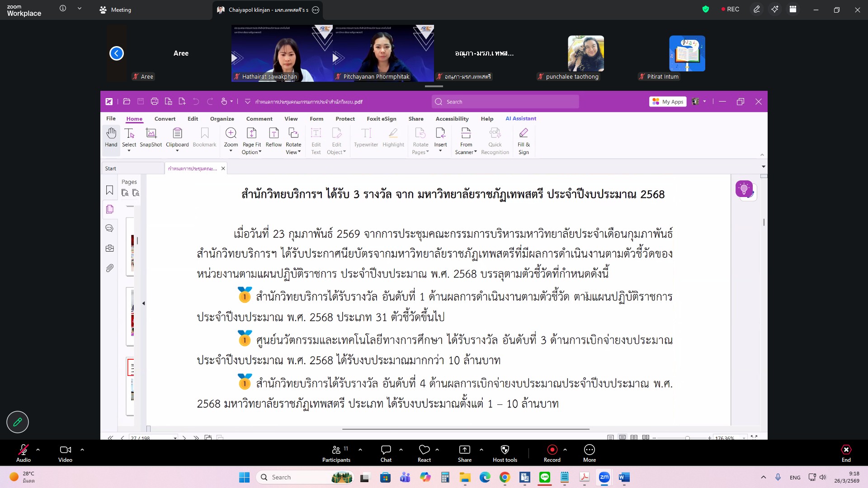This screenshot has width=868, height=488.
Task: Open the Reflow view tool
Action: [274, 137]
